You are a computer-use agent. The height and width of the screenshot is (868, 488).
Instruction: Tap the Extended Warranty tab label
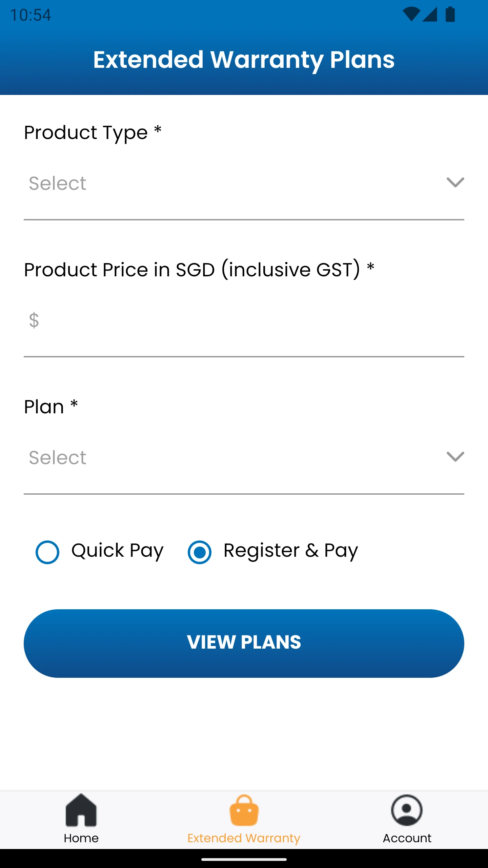click(x=244, y=838)
